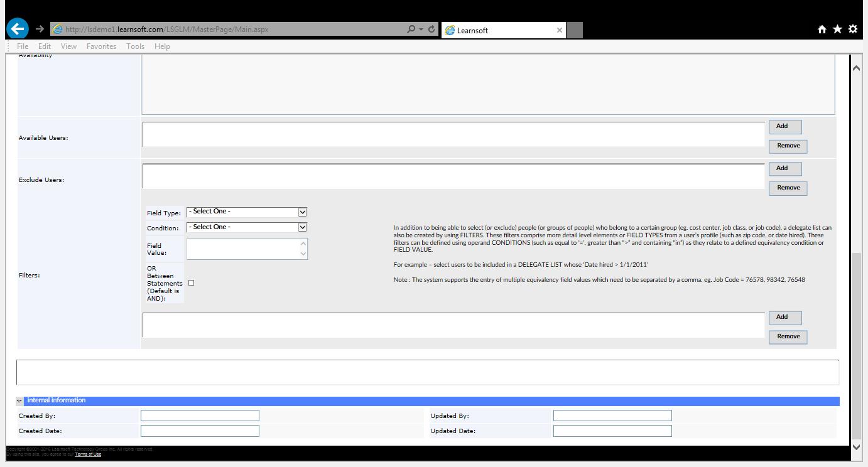Close the Learnsoft browser tab

click(x=560, y=30)
